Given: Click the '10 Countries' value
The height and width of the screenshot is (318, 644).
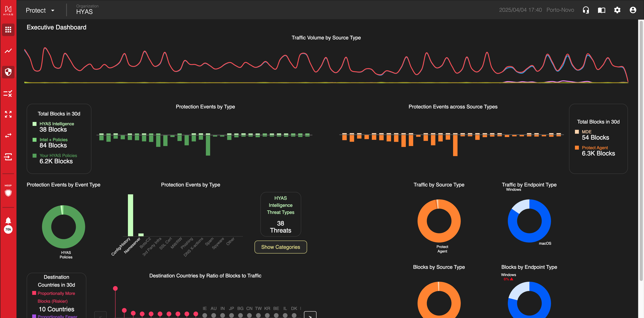Looking at the screenshot, I should click(x=57, y=309).
